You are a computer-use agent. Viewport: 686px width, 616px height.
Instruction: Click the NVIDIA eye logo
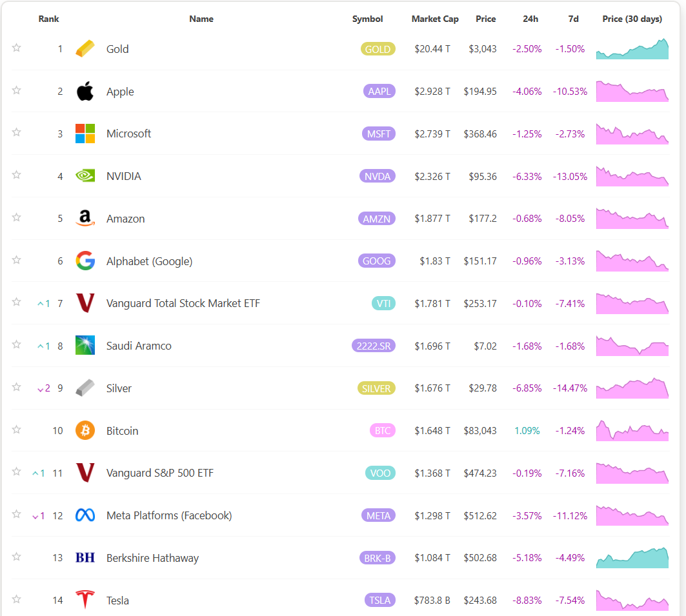[x=85, y=175]
